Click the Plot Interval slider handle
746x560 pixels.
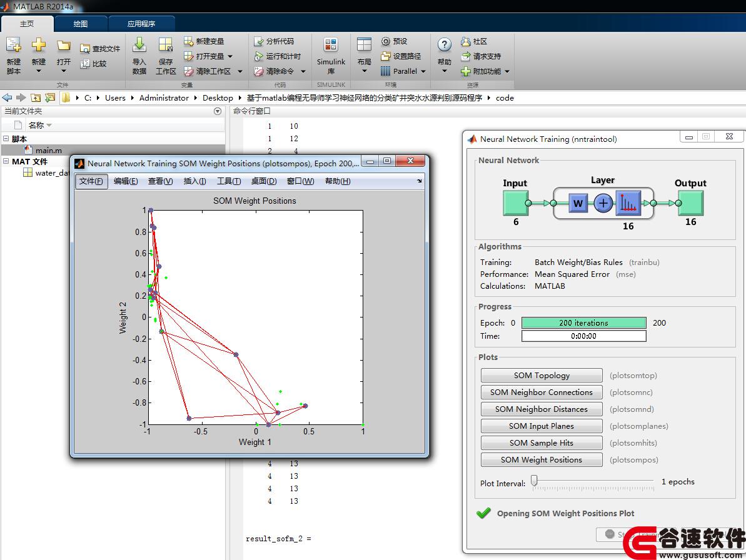[534, 481]
